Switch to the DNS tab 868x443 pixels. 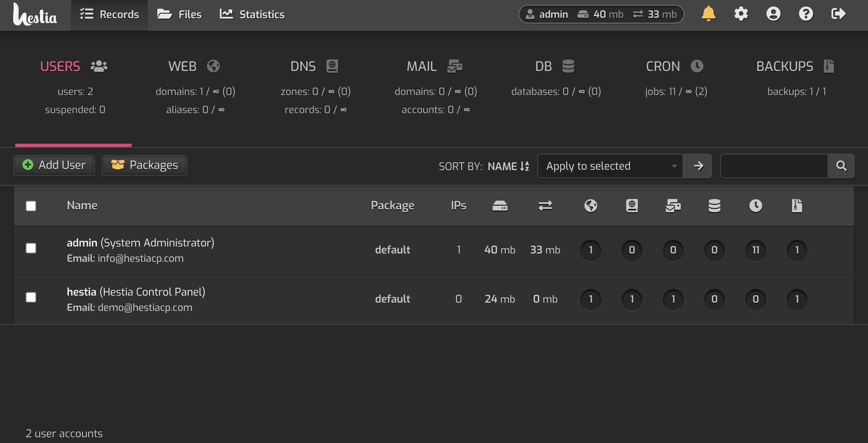(314, 66)
